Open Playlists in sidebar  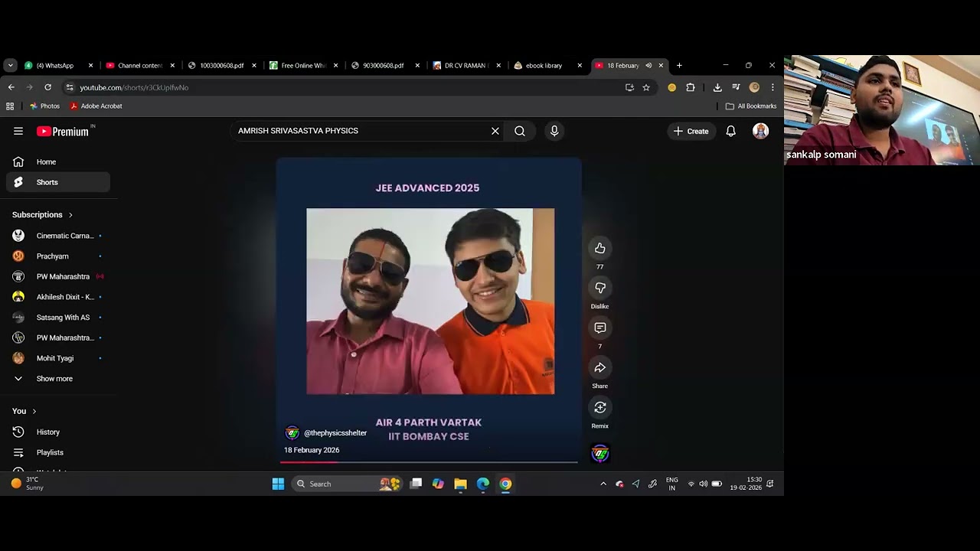58,453
